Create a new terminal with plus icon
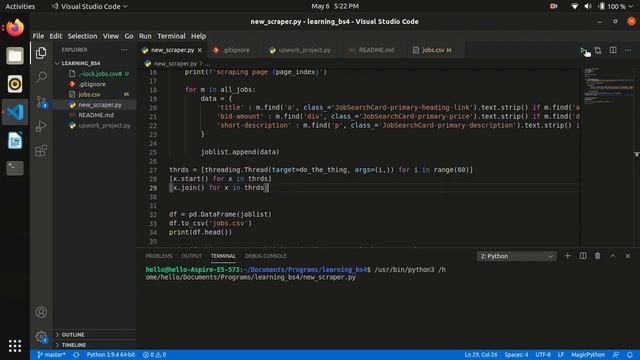Image resolution: width=640 pixels, height=360 pixels. pos(567,256)
